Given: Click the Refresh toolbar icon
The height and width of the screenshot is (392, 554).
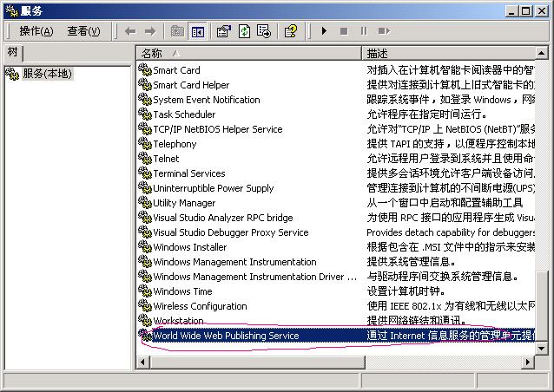Looking at the screenshot, I should [x=244, y=31].
